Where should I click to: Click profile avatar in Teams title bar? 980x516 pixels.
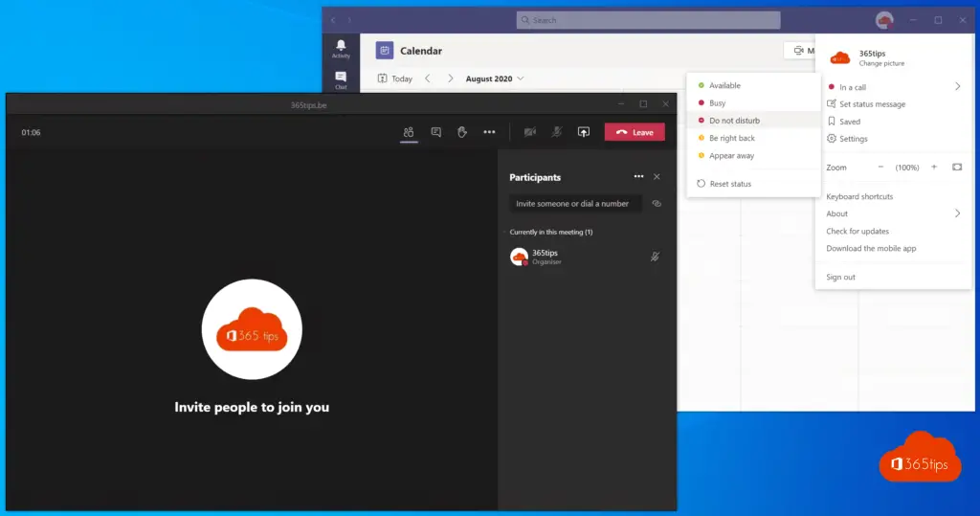884,20
